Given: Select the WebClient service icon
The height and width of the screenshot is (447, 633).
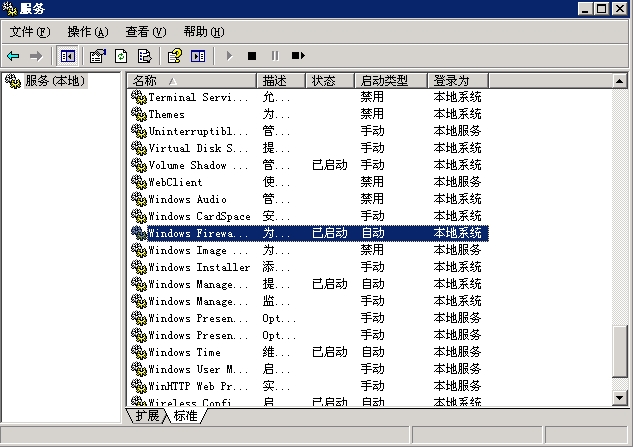Looking at the screenshot, I should [x=138, y=182].
